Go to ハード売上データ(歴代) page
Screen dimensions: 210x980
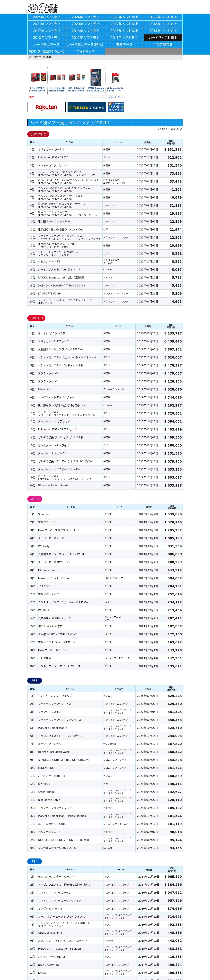(x=85, y=45)
